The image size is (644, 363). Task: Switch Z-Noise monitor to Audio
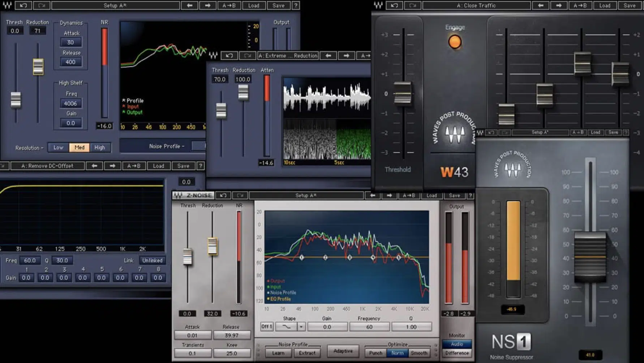[x=457, y=344]
